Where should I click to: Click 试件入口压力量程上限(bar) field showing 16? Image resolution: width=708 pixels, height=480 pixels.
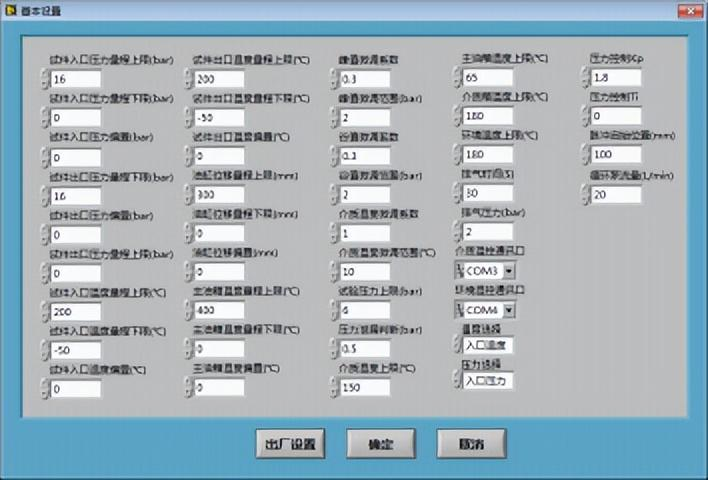tap(75, 79)
